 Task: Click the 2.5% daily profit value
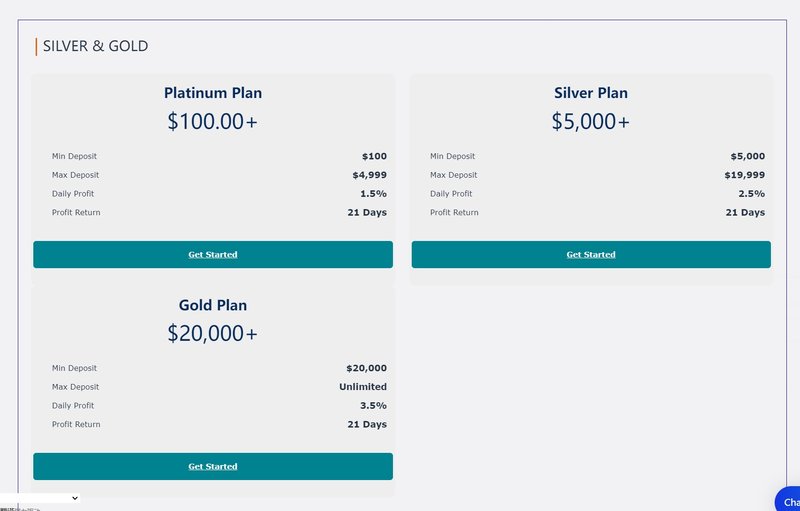pyautogui.click(x=751, y=194)
